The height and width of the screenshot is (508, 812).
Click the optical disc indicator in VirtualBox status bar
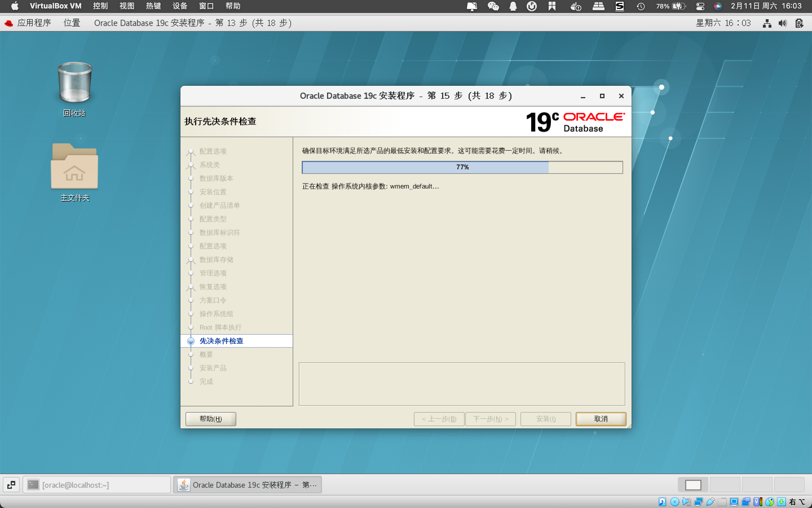click(674, 502)
